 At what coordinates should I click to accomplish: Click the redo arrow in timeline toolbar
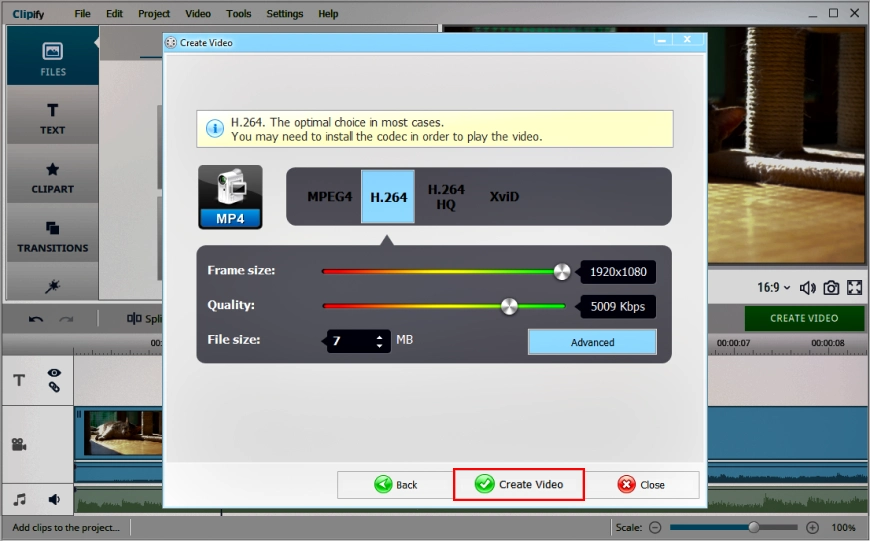[67, 319]
